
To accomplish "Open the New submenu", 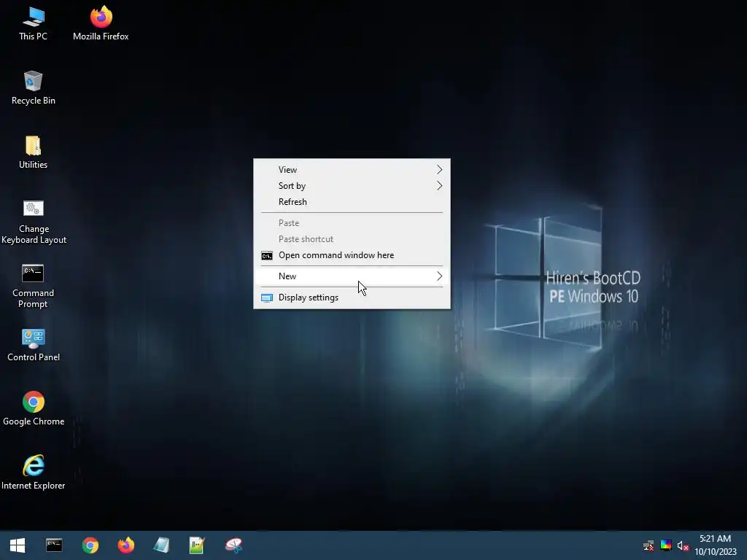I will [352, 276].
